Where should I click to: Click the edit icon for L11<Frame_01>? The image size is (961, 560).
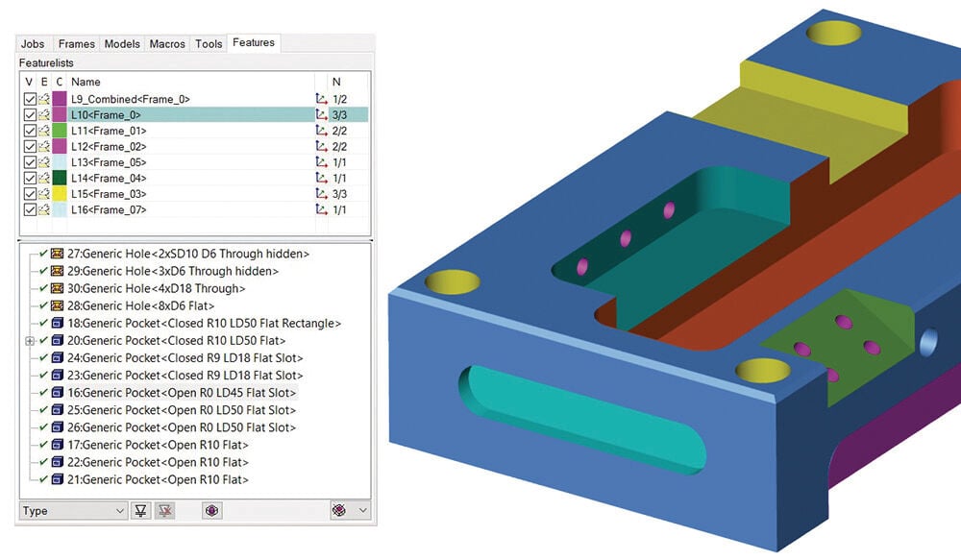pos(44,131)
